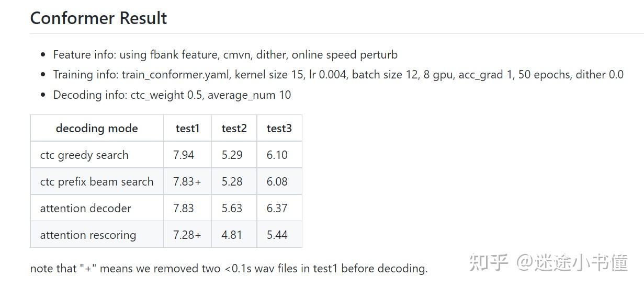Click the 7.83+ cell under test1

tap(187, 182)
